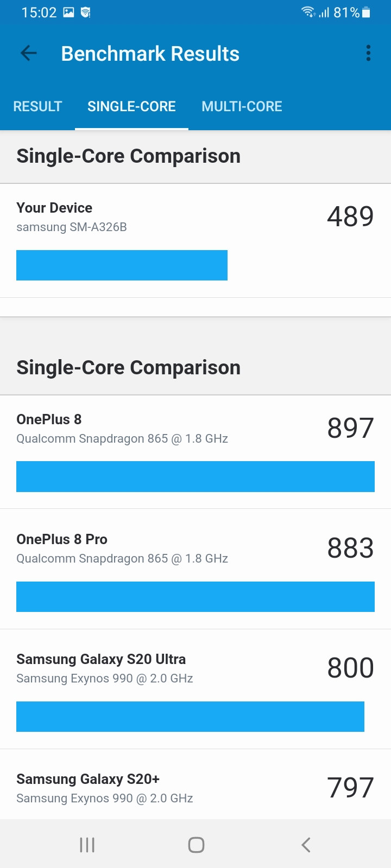391x868 pixels.
Task: Tap the Your Device score bar
Action: [x=122, y=265]
